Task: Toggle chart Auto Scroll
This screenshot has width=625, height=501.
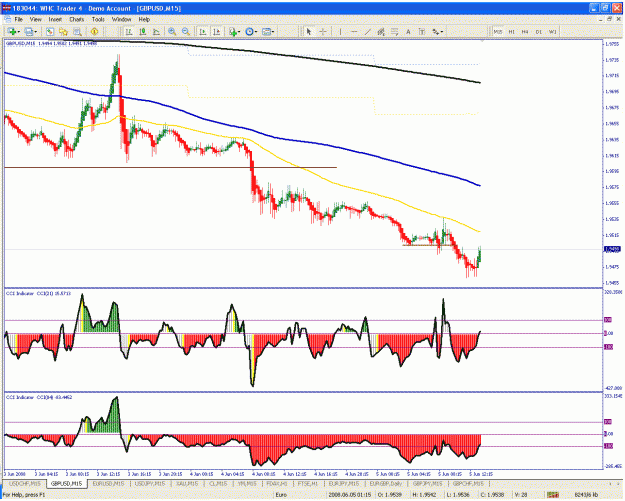Action: click(x=203, y=31)
